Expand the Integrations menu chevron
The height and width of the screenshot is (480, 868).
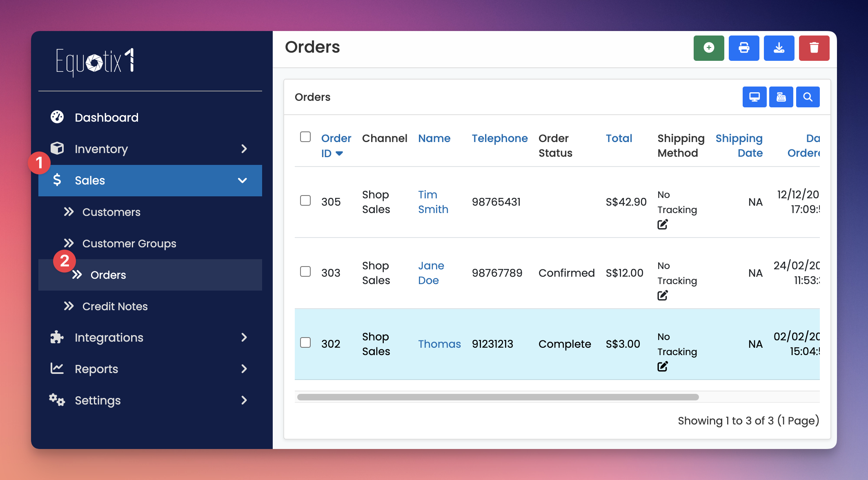(x=244, y=338)
